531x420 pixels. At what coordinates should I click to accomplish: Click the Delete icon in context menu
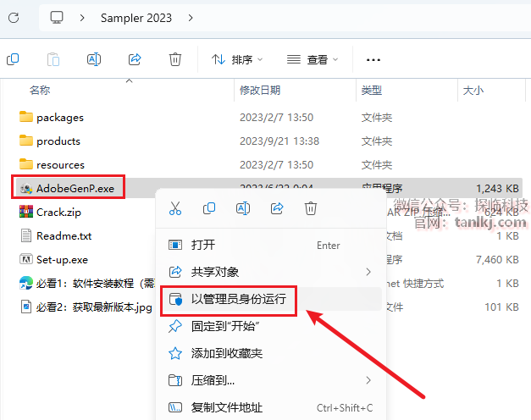click(311, 208)
